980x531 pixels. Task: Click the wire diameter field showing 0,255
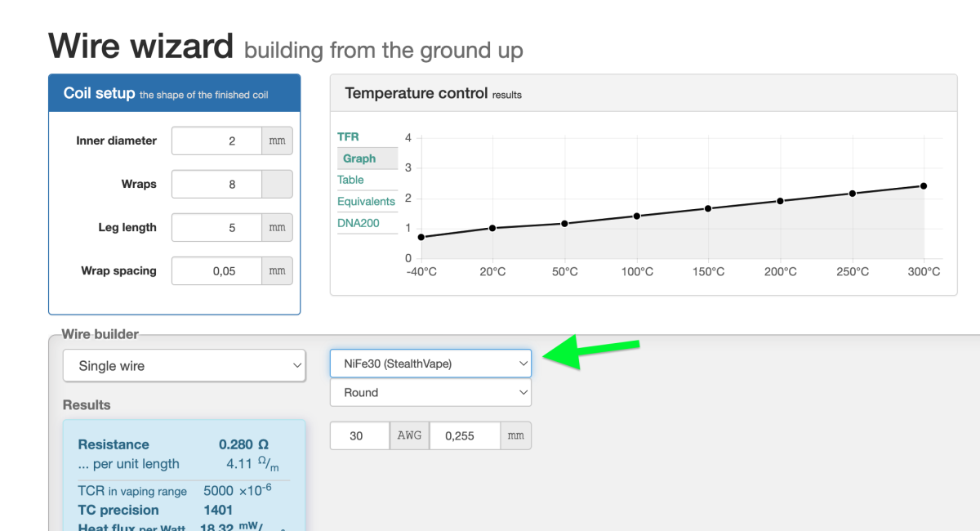465,435
